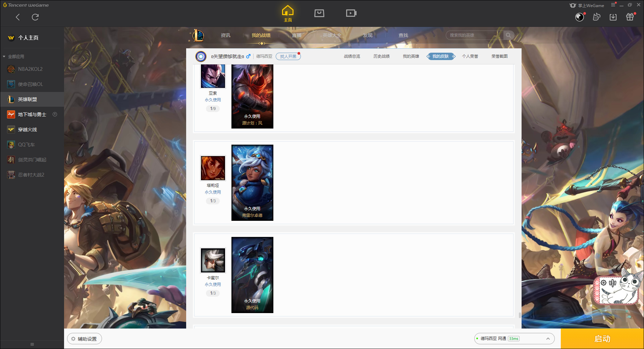The width and height of the screenshot is (644, 349).
Task: Click the 亚索 champion portrait
Action: pos(213,76)
